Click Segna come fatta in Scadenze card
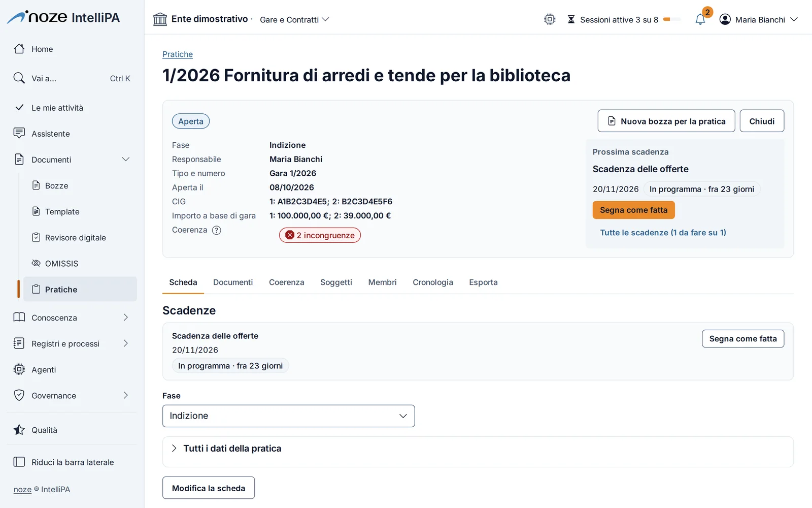 click(x=743, y=339)
